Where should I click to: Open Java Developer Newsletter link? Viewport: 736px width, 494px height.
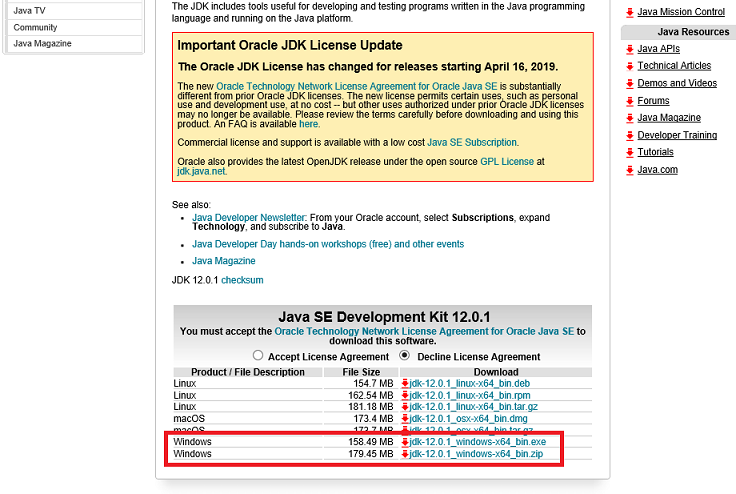pos(249,217)
